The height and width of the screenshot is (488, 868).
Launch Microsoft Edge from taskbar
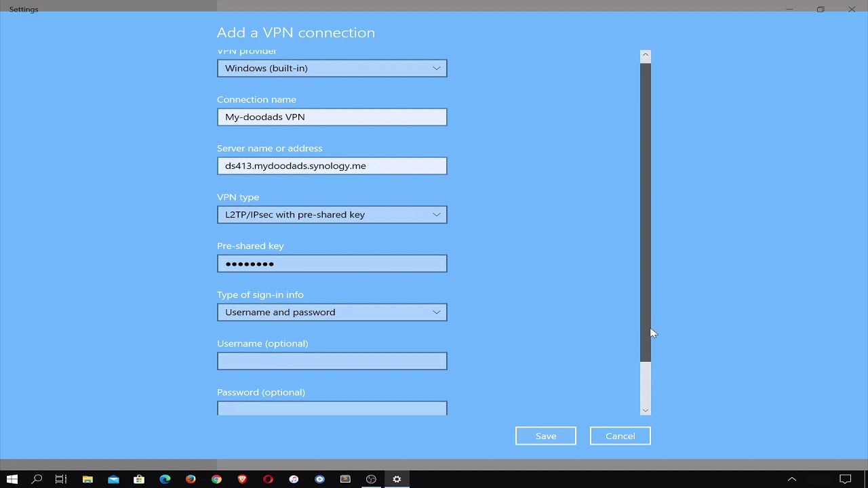(165, 479)
